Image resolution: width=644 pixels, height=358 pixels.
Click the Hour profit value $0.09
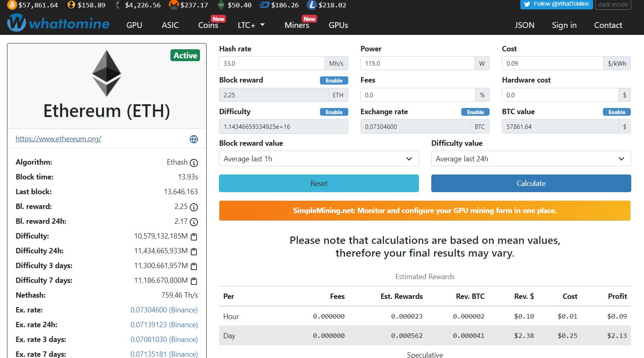[617, 317]
